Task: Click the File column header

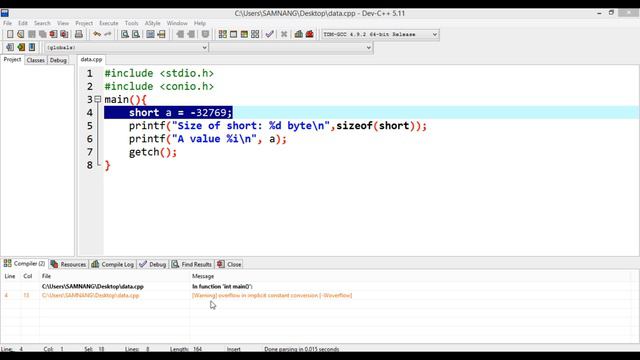Action: click(x=46, y=276)
